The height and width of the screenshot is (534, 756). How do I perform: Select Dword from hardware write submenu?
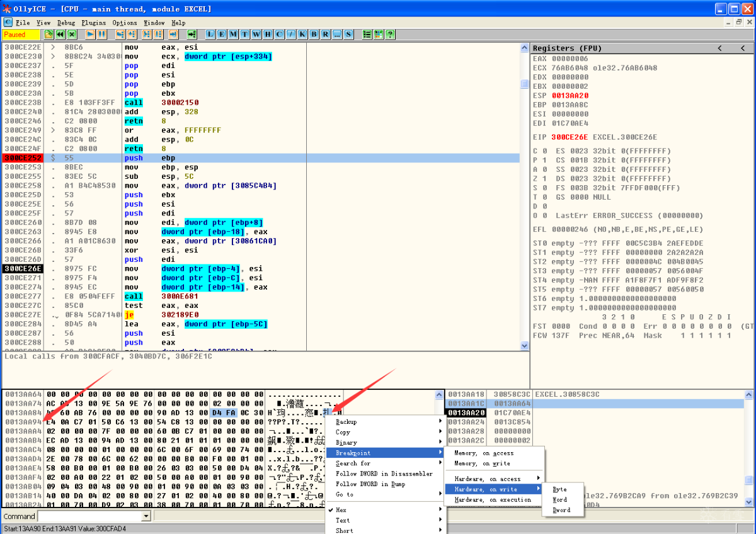click(561, 510)
